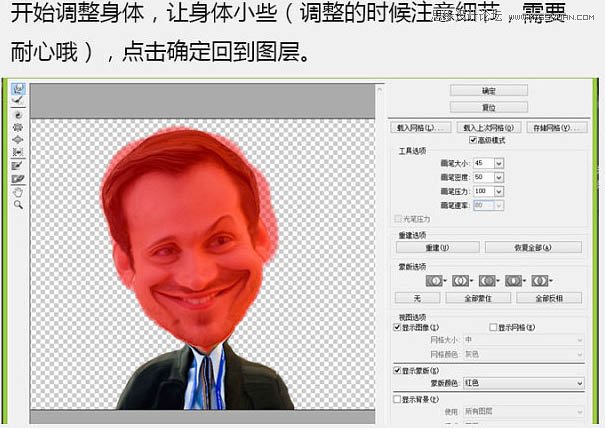Click the 全部反相 invert all button

pyautogui.click(x=549, y=298)
